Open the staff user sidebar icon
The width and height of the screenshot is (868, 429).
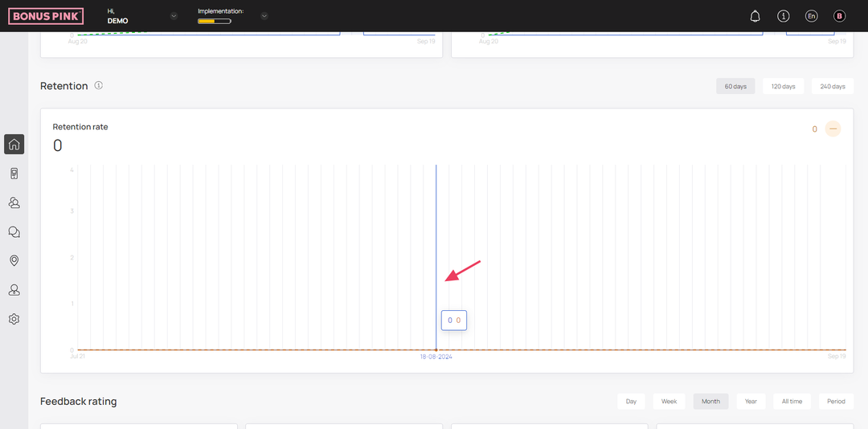(14, 290)
